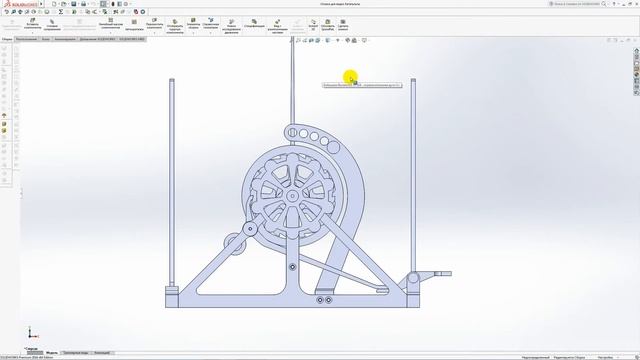
Task: Open Reference Geometry (Справочная геометрия)
Action: 211,23
